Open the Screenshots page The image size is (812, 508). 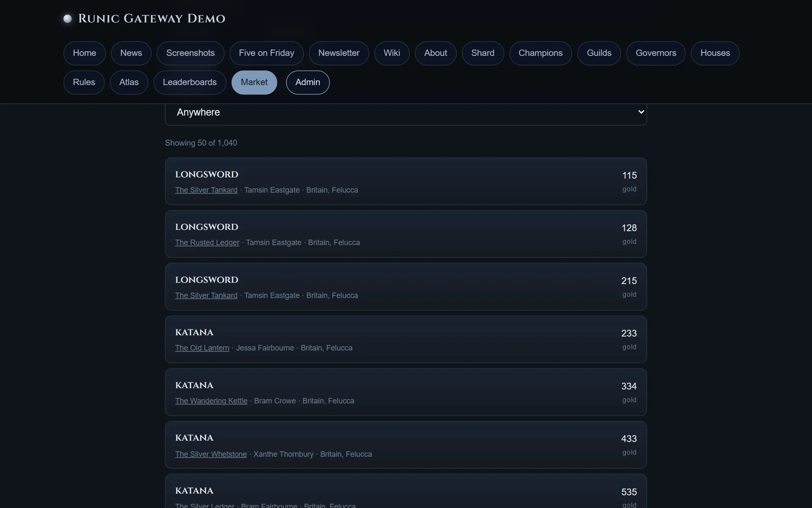(190, 53)
